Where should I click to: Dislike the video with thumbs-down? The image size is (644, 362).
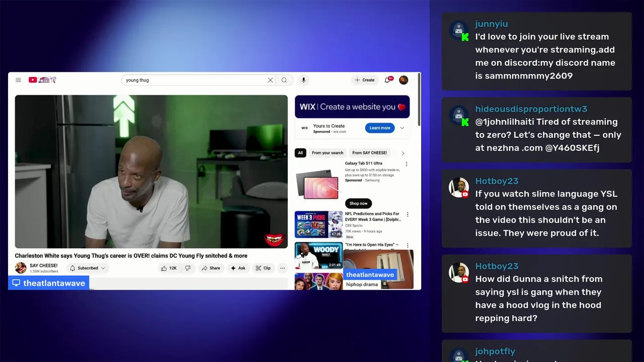click(x=188, y=268)
